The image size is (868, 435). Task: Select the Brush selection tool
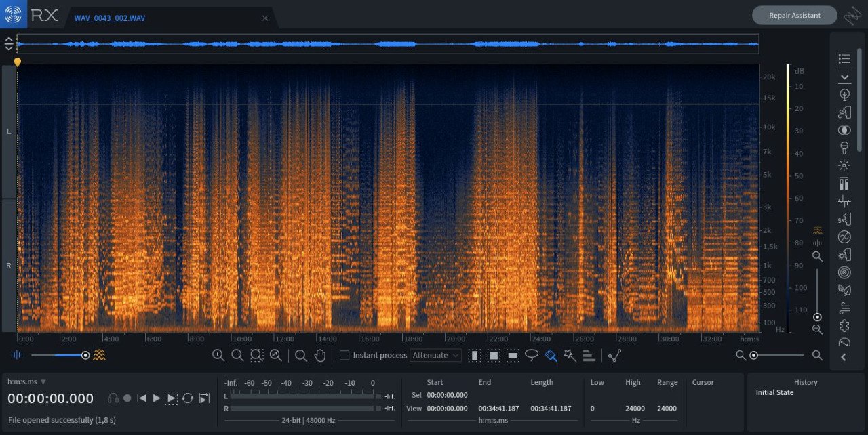pos(551,355)
